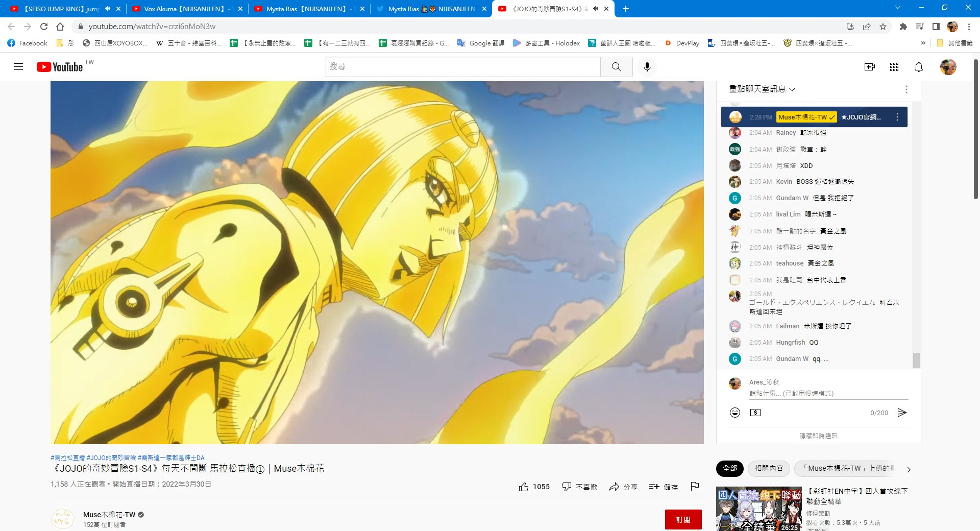The width and height of the screenshot is (980, 531).
Task: Open 其他書籤 bookmarks folder
Action: 955,43
